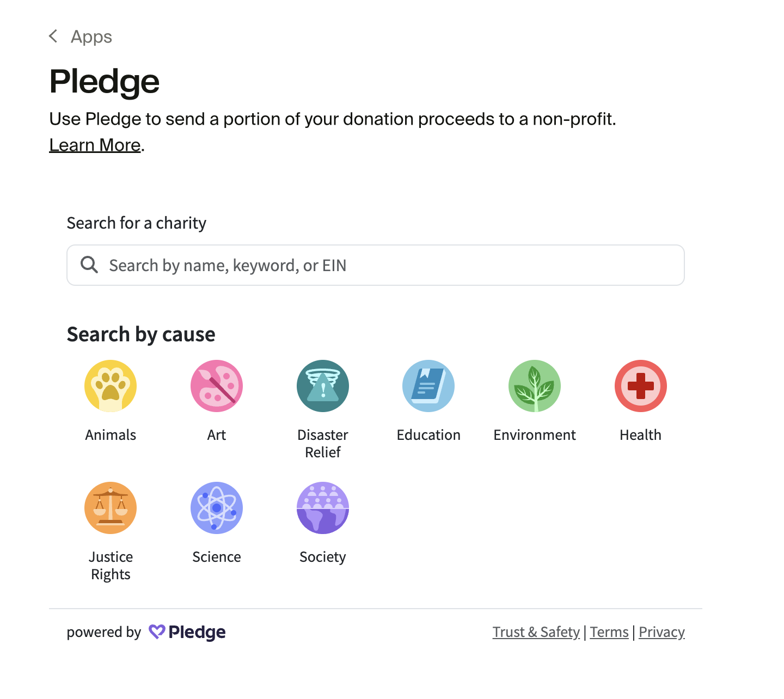
Task: Go back to Apps
Action: [91, 36]
